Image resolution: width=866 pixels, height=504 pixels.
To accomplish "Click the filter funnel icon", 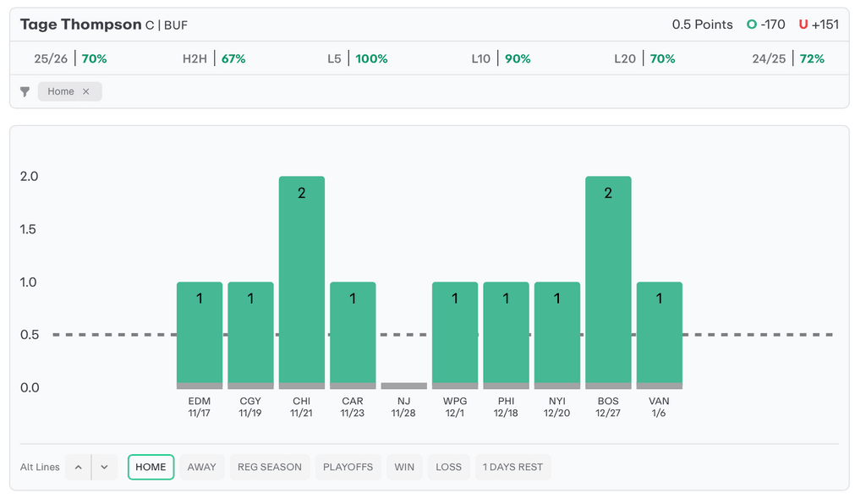I will click(x=25, y=91).
